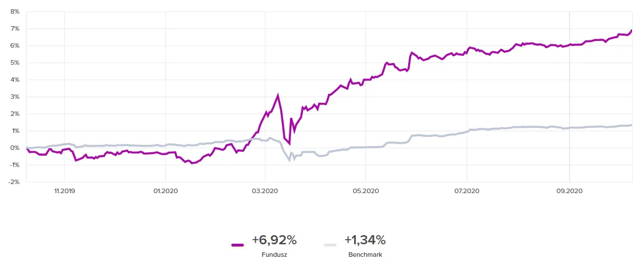Click the -2% y-axis label
644x267 pixels.
point(14,182)
